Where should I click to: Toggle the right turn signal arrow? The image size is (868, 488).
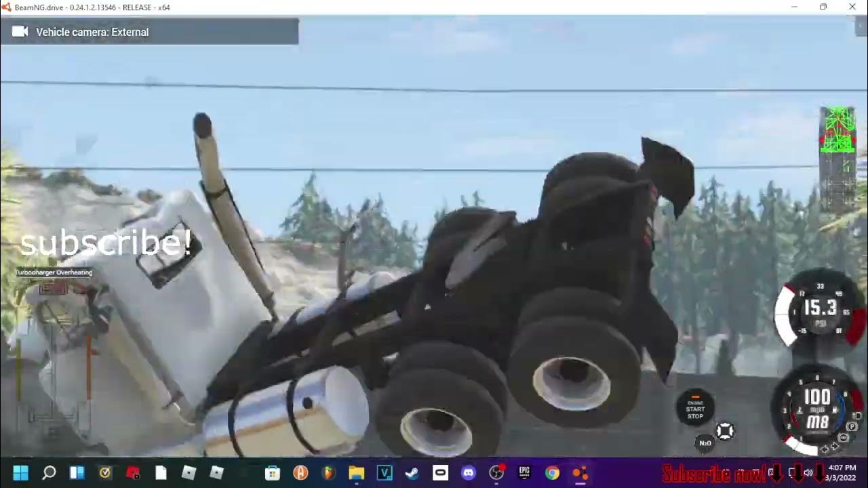(835, 446)
